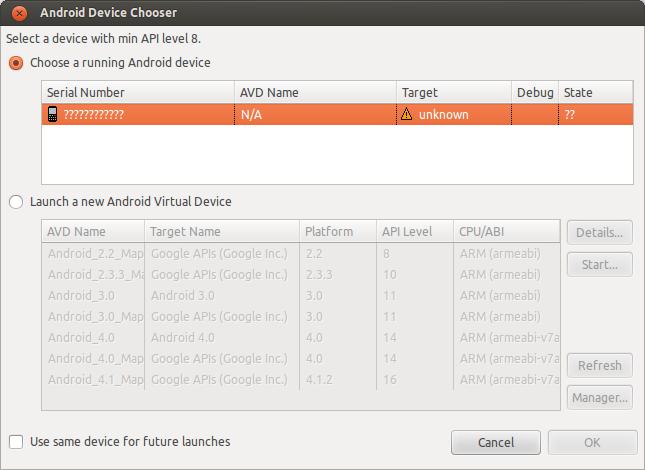Click the Start... button
The height and width of the screenshot is (470, 645).
[x=600, y=265]
